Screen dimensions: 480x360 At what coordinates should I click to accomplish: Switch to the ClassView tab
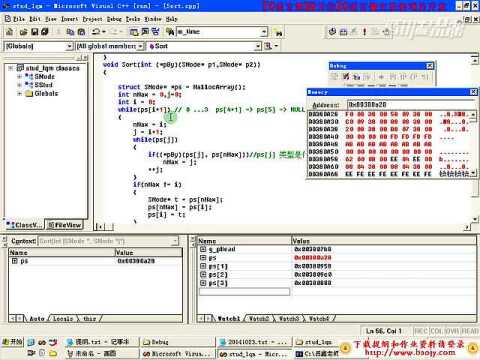pos(24,225)
